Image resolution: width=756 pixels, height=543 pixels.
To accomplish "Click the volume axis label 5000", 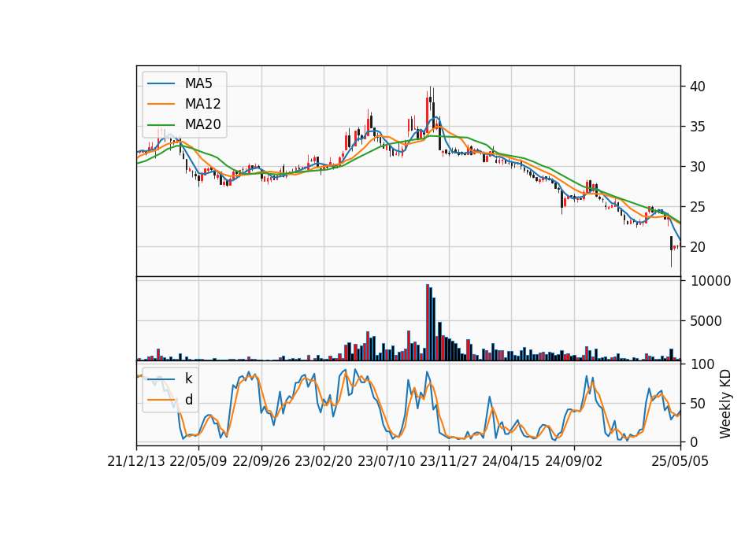I will tap(706, 321).
